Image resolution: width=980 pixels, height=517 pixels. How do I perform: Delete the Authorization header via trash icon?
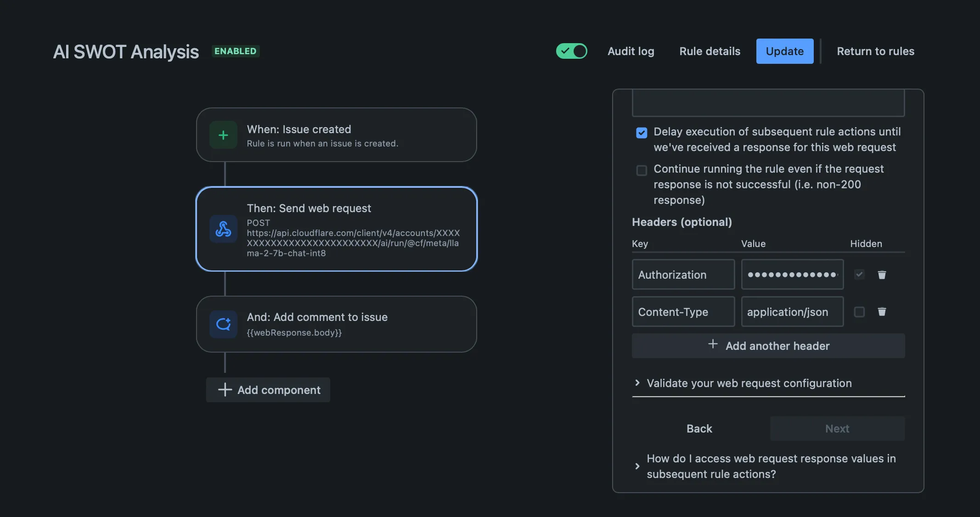882,274
